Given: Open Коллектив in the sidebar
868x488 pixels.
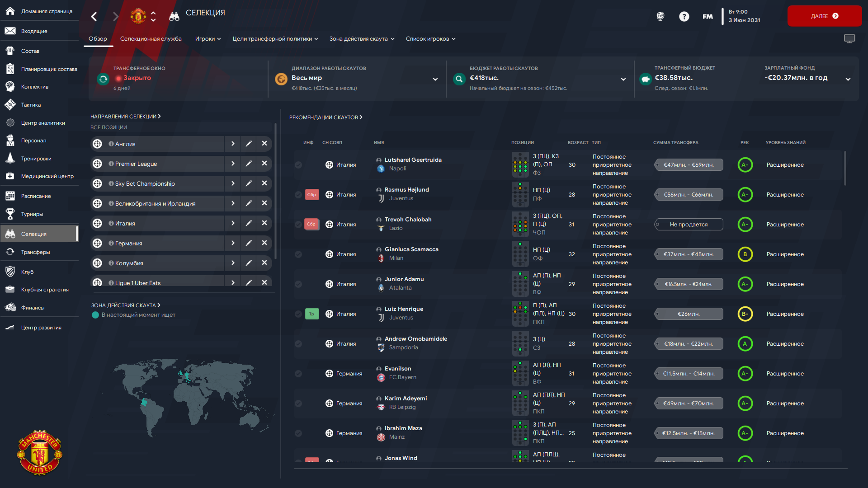Looking at the screenshot, I should 40,87.
